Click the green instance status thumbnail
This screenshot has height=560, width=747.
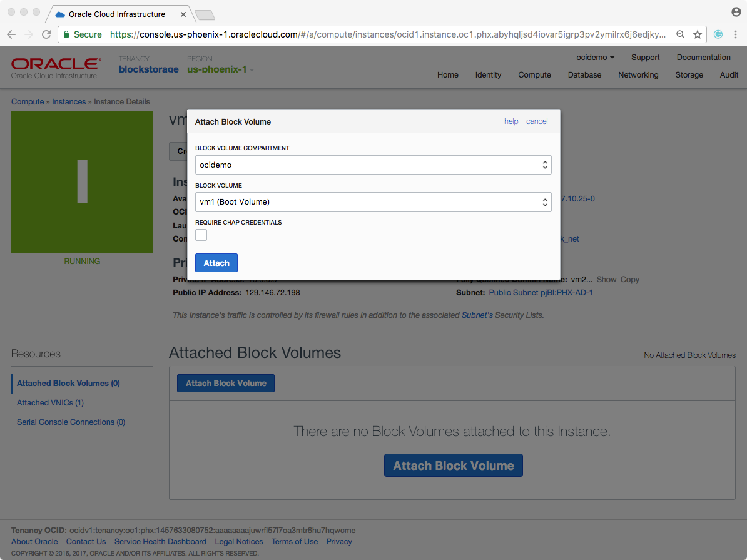[x=83, y=181]
